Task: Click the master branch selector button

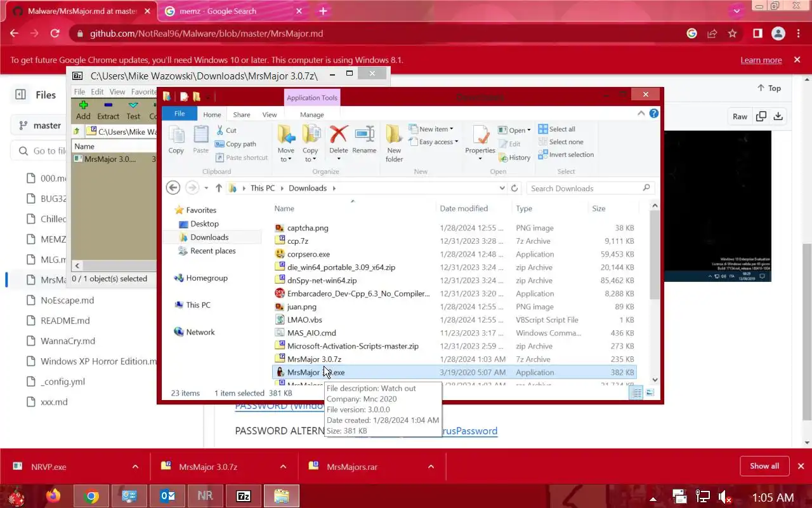Action: pyautogui.click(x=39, y=125)
